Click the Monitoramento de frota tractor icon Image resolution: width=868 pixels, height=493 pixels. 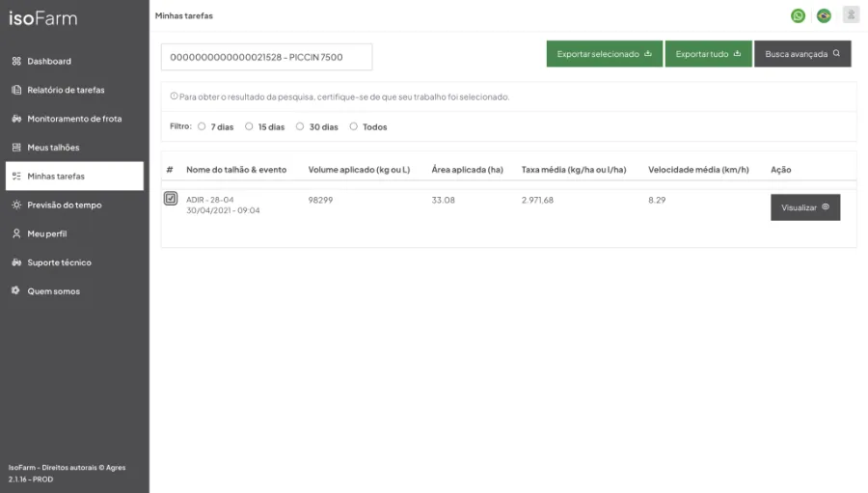click(16, 119)
